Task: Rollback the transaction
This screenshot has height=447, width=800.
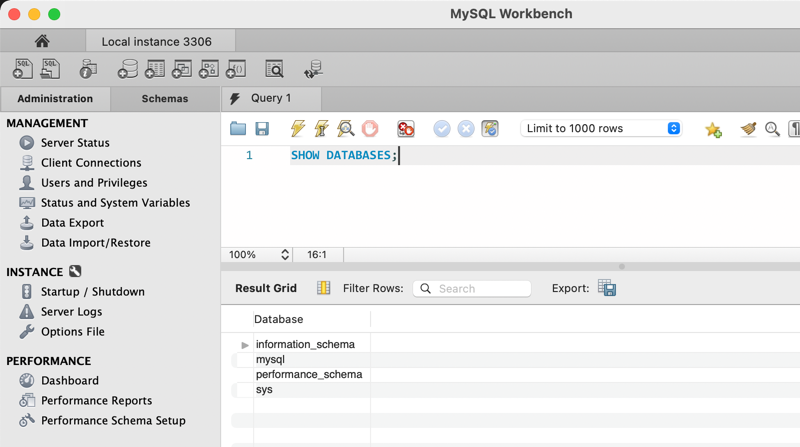Action: point(466,129)
